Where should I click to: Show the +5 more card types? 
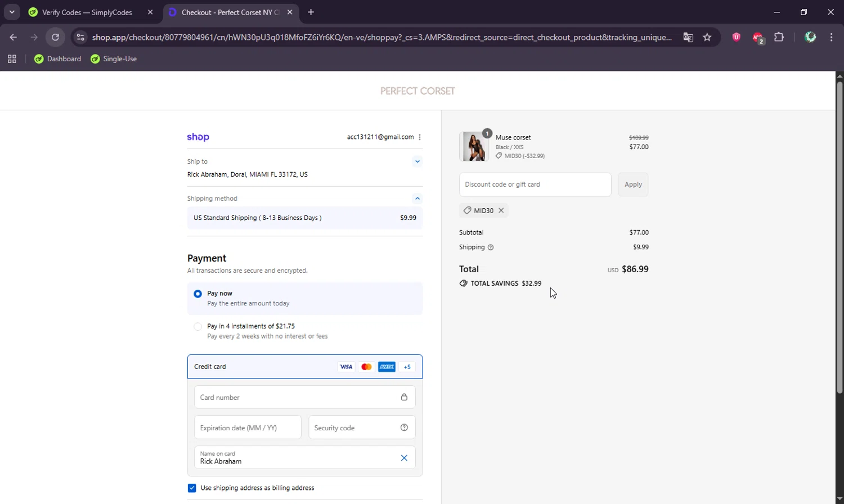pyautogui.click(x=407, y=367)
